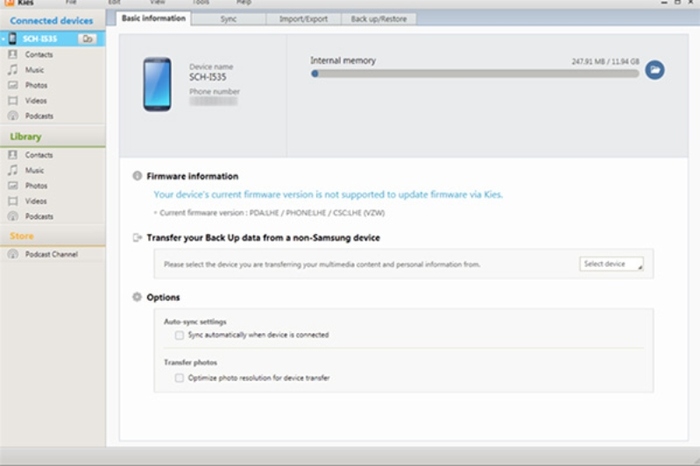The height and width of the screenshot is (466, 700).
Task: Select Contacts icon under Connected devices
Action: [x=13, y=55]
